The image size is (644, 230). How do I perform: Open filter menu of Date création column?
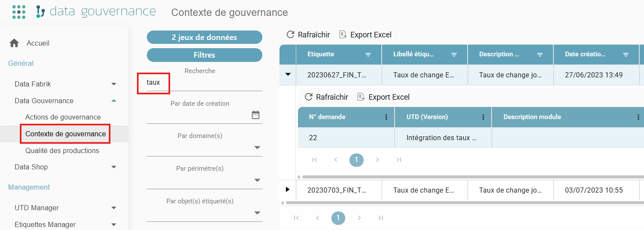[626, 55]
